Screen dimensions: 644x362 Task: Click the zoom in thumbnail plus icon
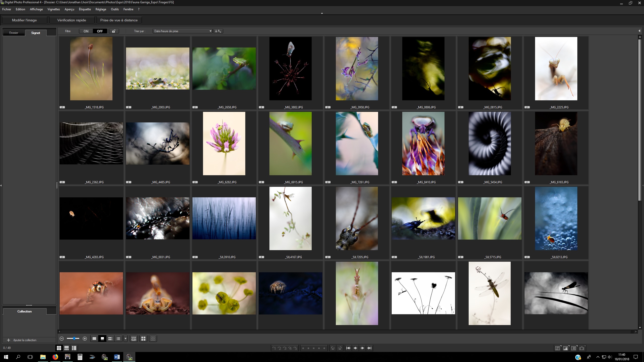coord(85,339)
